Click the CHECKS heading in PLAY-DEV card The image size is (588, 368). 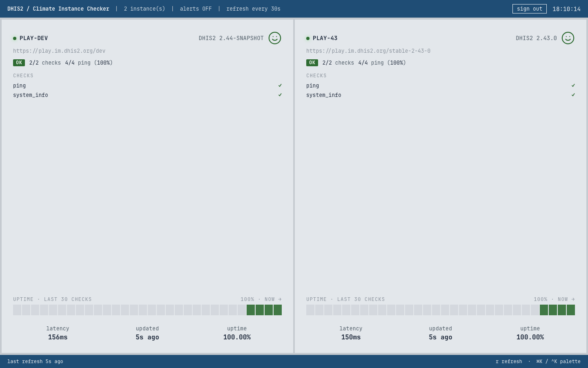coord(23,76)
